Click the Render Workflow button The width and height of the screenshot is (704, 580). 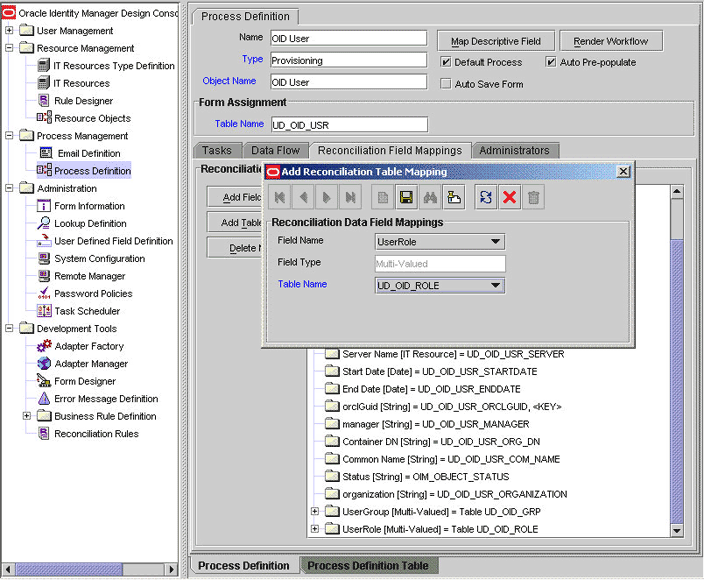(x=611, y=41)
